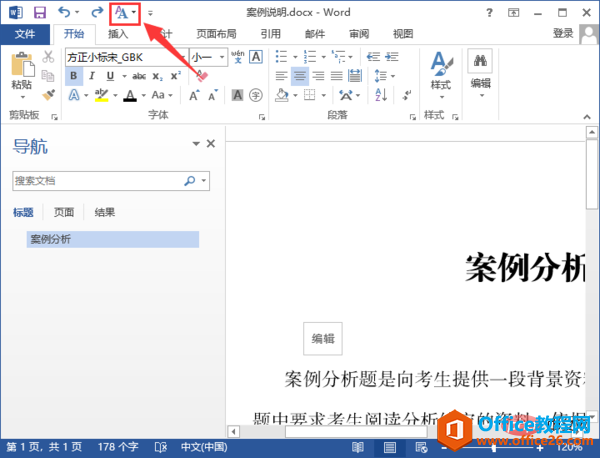Open Word help question mark
Screen dimensions: 600x458
click(489, 13)
